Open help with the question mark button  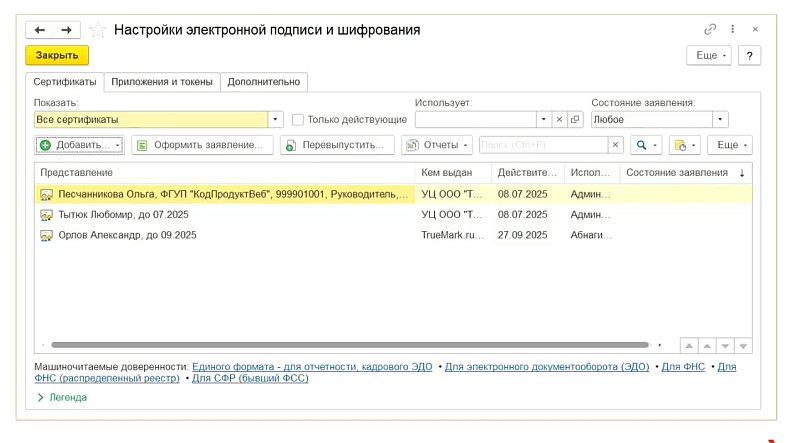749,56
